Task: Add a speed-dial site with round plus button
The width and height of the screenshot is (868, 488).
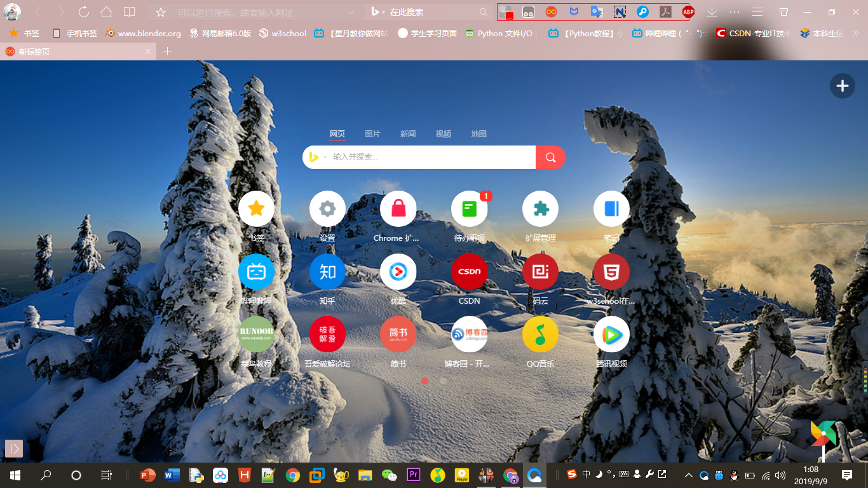Action: pos(842,86)
